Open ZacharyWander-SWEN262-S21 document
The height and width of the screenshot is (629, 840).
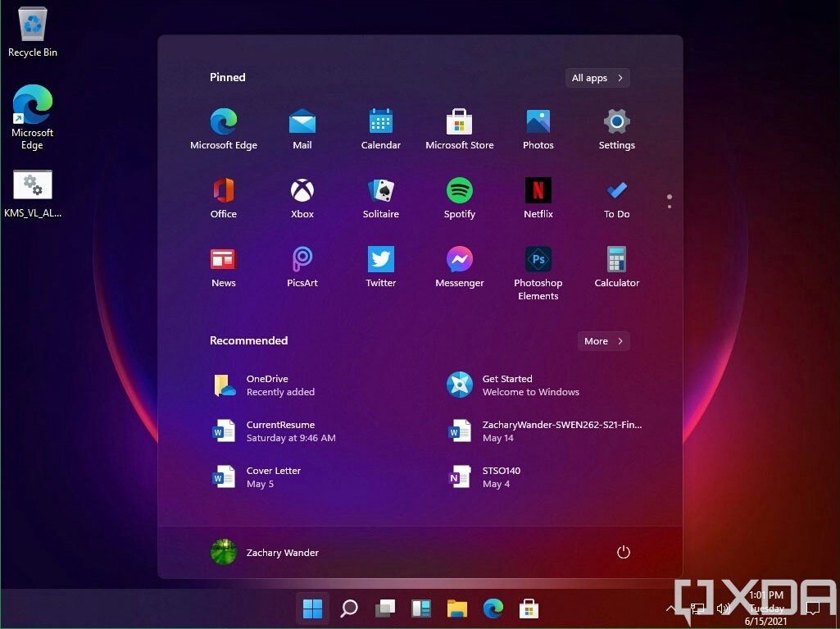point(544,431)
